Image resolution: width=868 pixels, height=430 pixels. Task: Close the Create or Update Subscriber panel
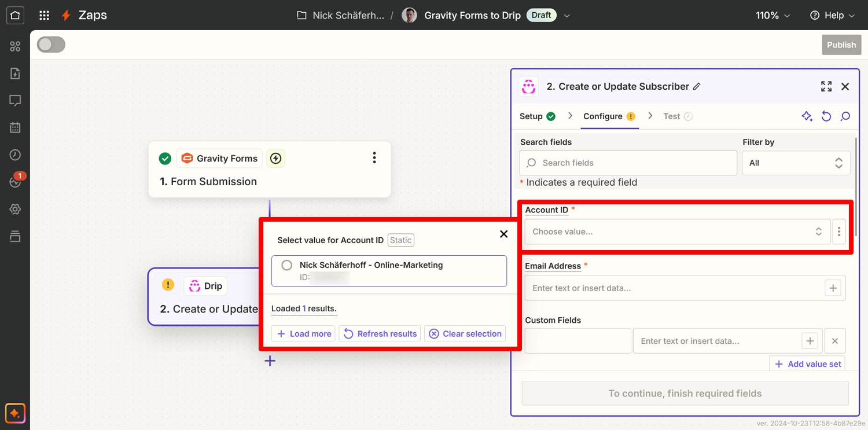pos(845,86)
